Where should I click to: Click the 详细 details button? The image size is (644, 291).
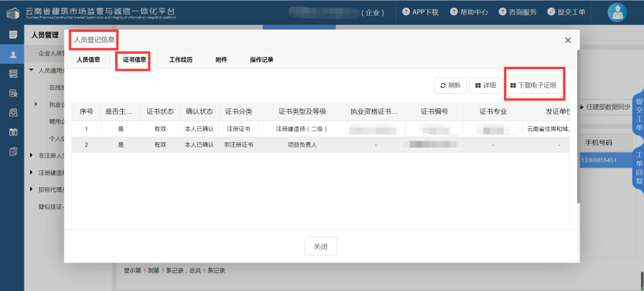(x=485, y=86)
